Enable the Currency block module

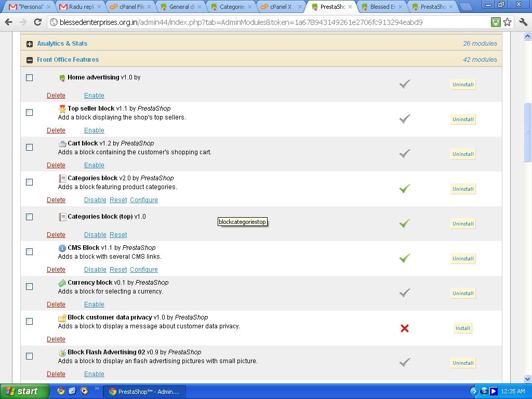point(94,304)
